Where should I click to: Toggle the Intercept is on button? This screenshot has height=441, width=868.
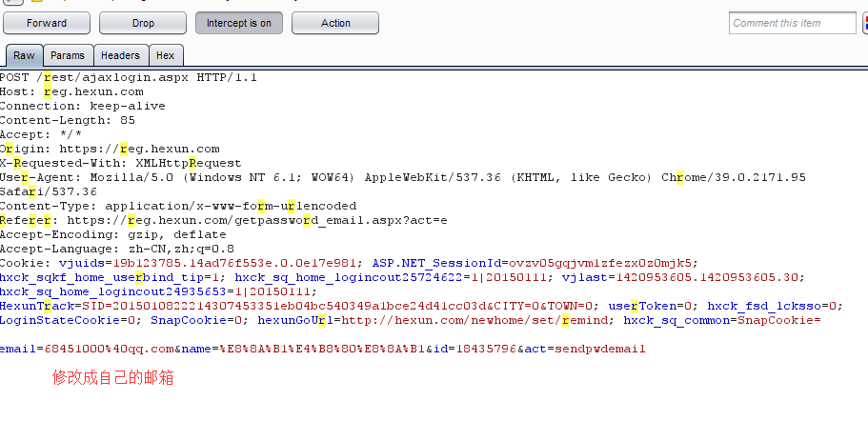(239, 23)
